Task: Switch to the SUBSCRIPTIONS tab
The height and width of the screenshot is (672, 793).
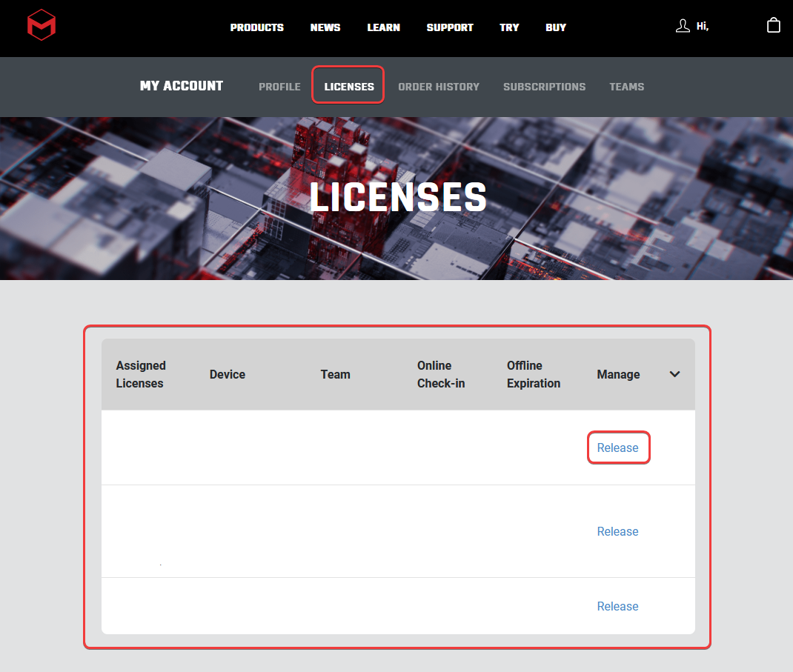Action: tap(545, 87)
